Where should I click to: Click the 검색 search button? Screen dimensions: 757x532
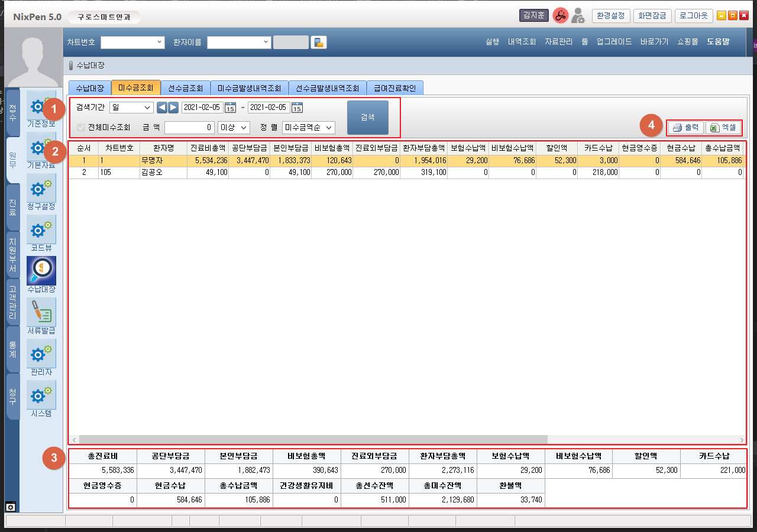(x=367, y=118)
